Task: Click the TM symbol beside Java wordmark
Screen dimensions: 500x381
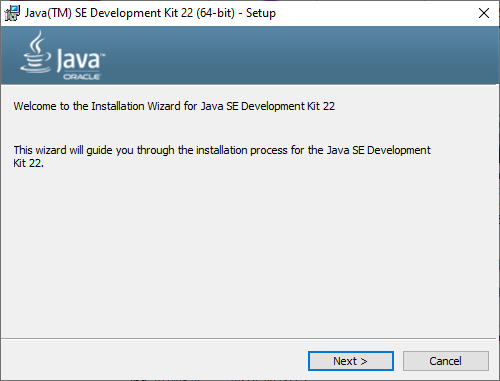Action: pos(103,54)
